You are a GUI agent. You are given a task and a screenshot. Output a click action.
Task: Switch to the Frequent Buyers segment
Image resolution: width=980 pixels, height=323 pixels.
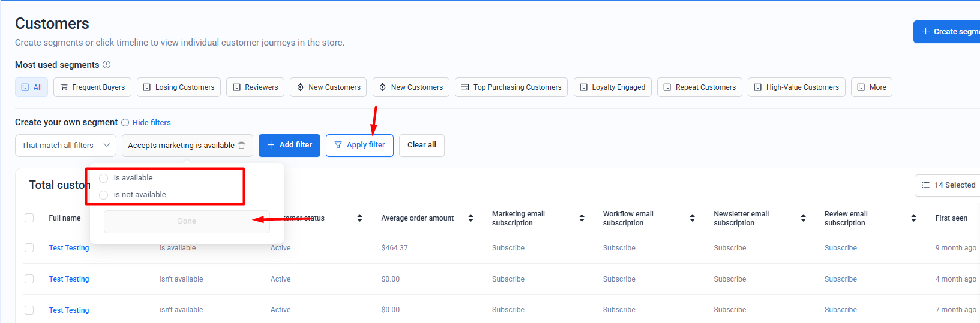point(92,87)
